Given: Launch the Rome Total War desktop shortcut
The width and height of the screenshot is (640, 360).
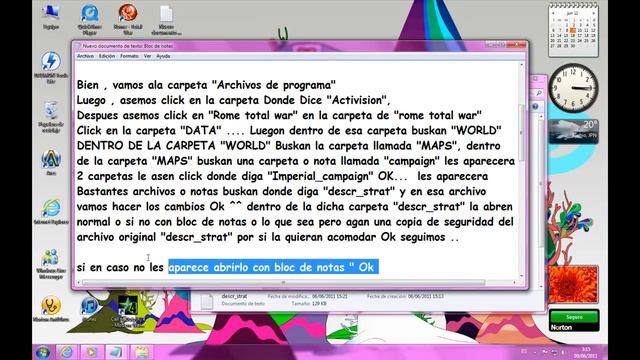Looking at the screenshot, I should 128,20.
